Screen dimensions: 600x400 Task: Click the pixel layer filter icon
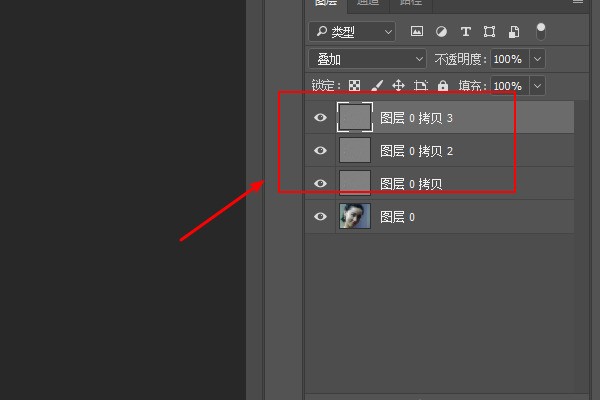[x=417, y=32]
